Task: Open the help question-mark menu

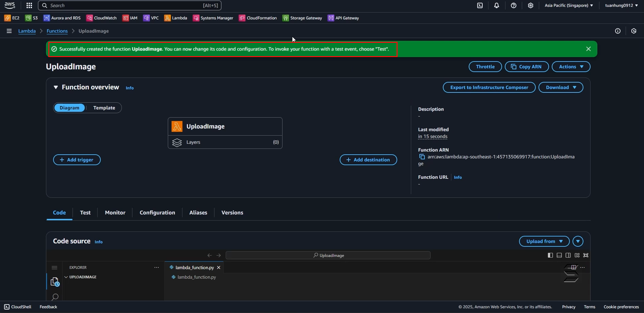Action: [514, 5]
